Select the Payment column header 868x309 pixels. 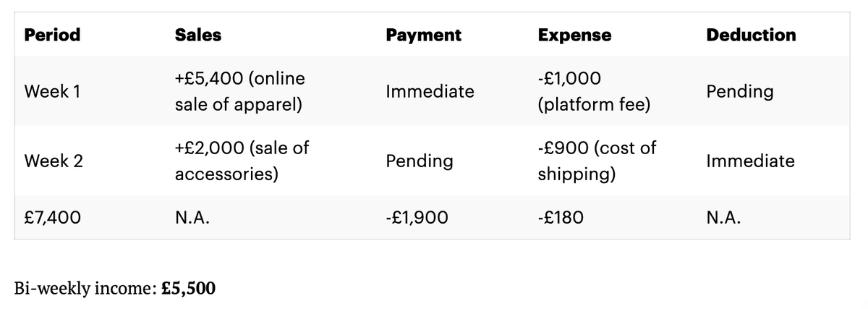click(x=423, y=35)
